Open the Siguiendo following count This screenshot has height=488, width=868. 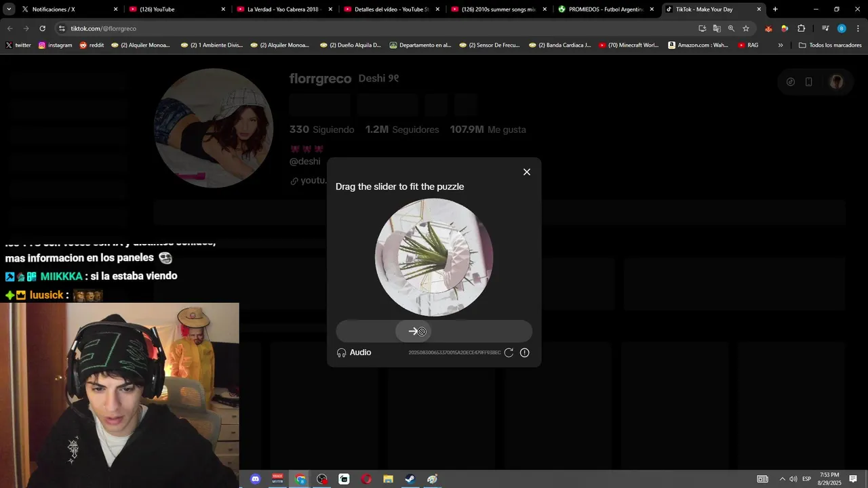[321, 129]
